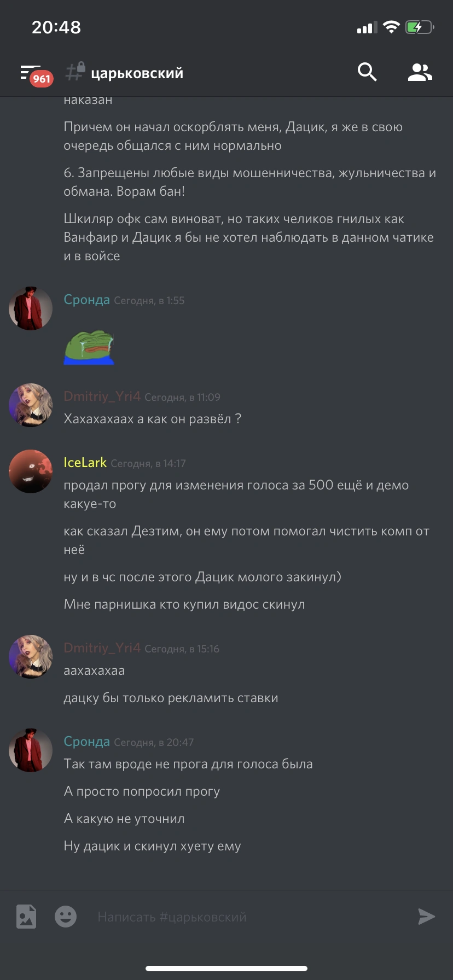Open IceLark's red avatar picture
Screen dimensions: 453x980
click(31, 471)
